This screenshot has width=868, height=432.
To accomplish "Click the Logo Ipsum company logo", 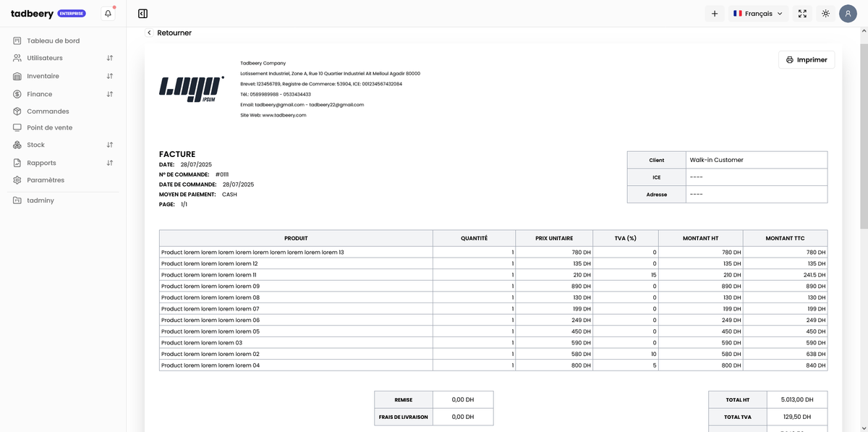I will [191, 88].
